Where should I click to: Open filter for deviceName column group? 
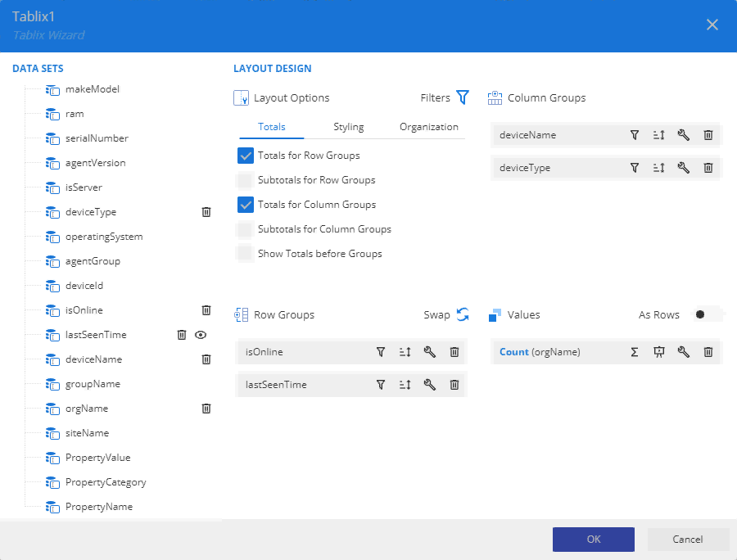tap(635, 135)
